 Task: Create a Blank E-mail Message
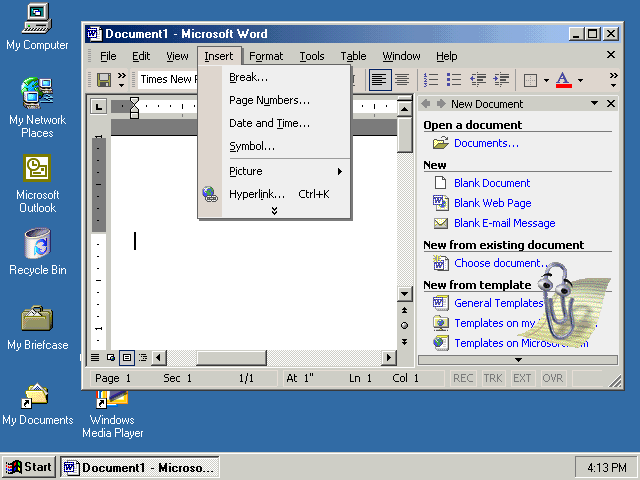coord(504,223)
